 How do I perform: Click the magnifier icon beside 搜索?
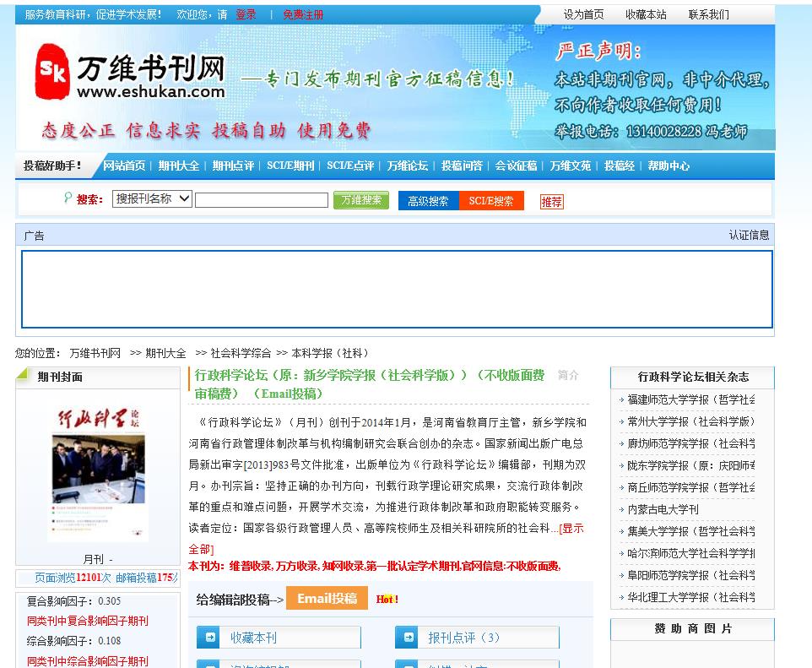(x=68, y=198)
